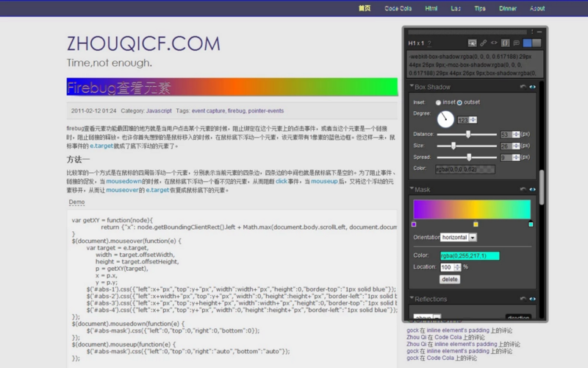This screenshot has width=588, height=368.
Task: Click the element inspect picker icon
Action: tap(472, 43)
